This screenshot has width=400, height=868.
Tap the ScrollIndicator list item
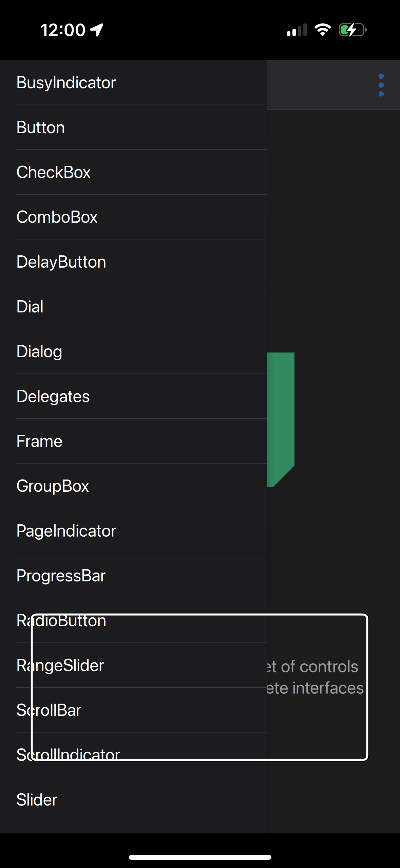[133, 755]
